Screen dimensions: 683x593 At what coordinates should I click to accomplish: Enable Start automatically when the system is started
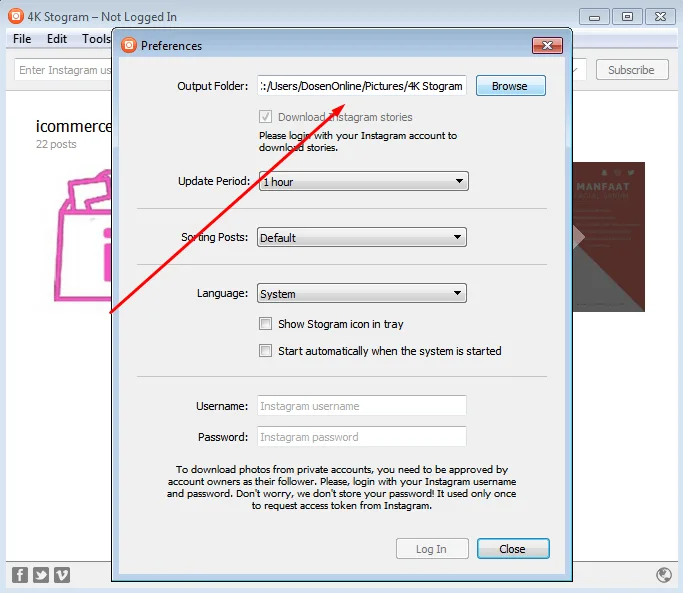[x=265, y=351]
